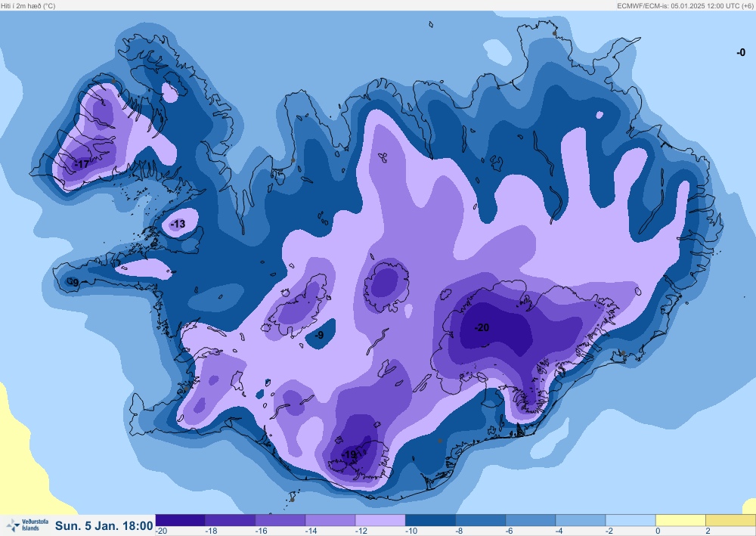
Task: Pick the pale lilac legend swatch between -12 and -10
Action: tap(381, 520)
